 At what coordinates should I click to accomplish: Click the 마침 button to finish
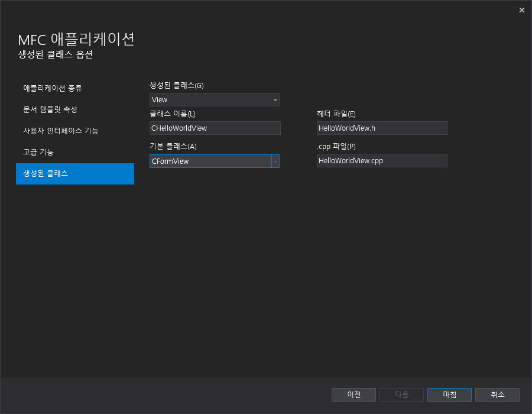click(x=449, y=394)
